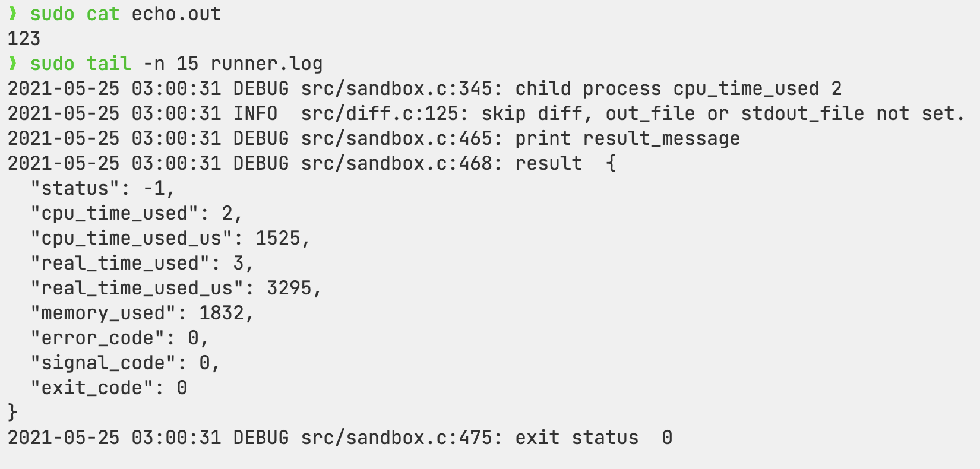Click the 'src/sandbox.c:345:' source reference
The height and width of the screenshot is (469, 980).
[x=402, y=88]
